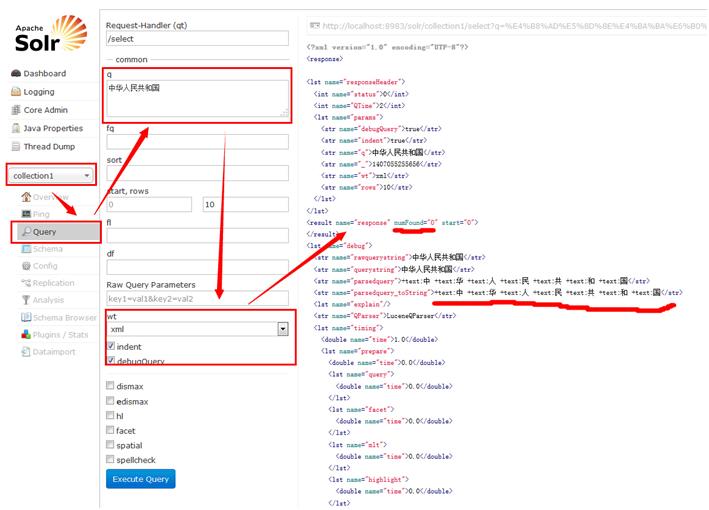Click the df default field input
This screenshot has height=510, width=709.
[198, 267]
